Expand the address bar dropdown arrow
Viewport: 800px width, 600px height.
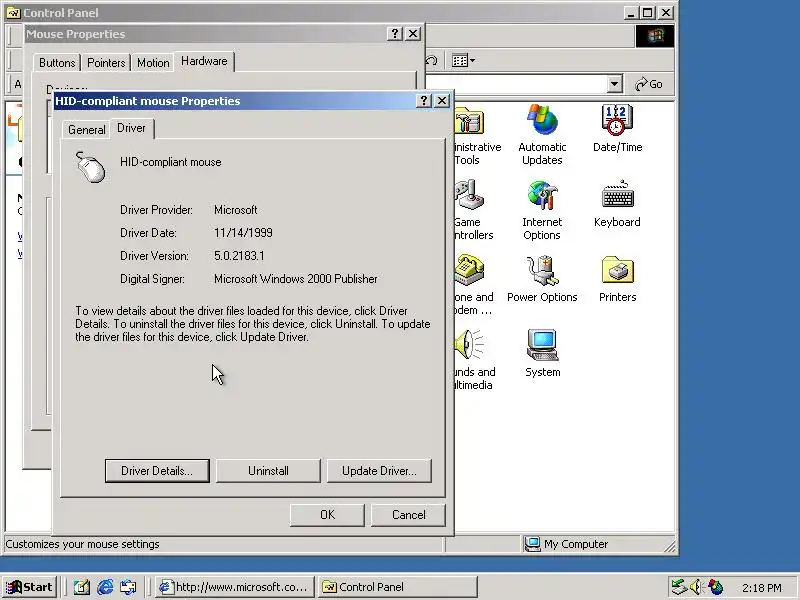tap(615, 84)
